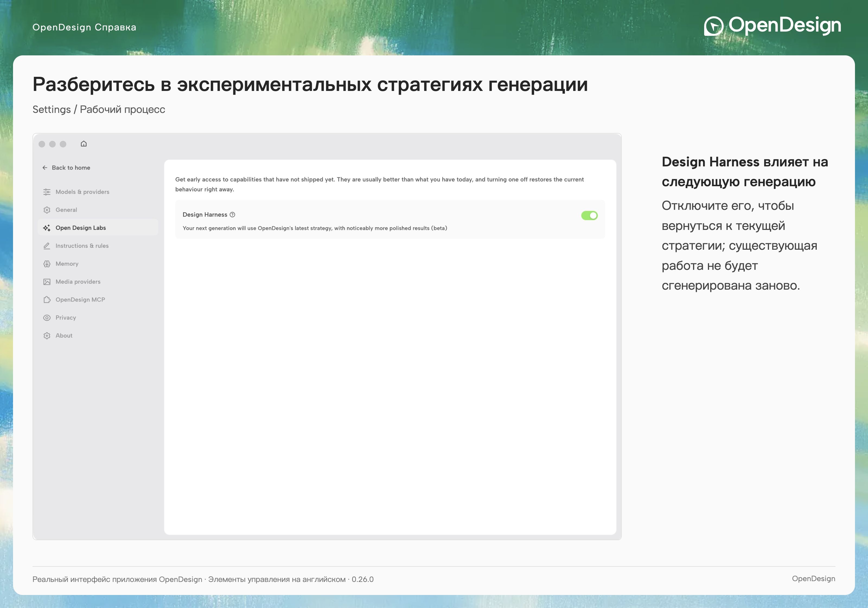Open the General settings section
Viewport: 868px width, 608px height.
tap(98, 210)
